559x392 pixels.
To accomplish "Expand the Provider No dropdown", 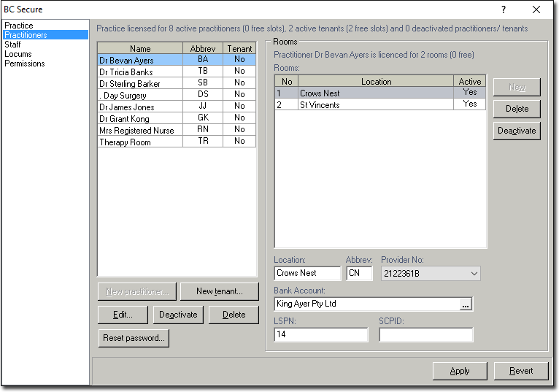I will [x=474, y=274].
